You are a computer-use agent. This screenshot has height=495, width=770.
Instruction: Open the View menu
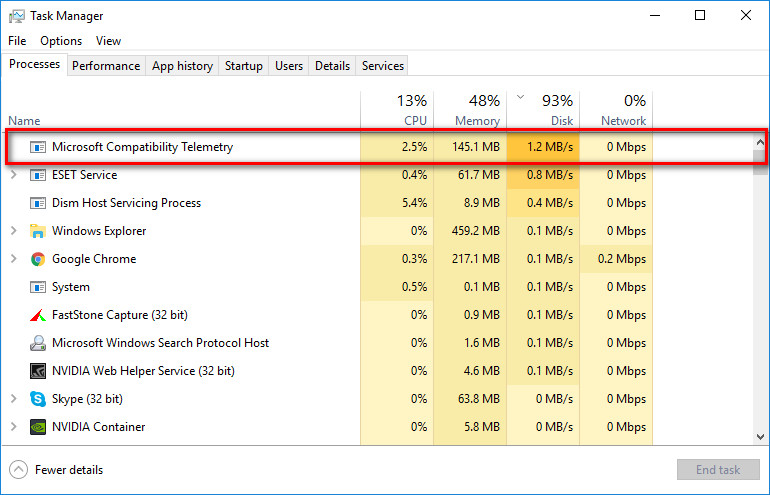click(108, 41)
